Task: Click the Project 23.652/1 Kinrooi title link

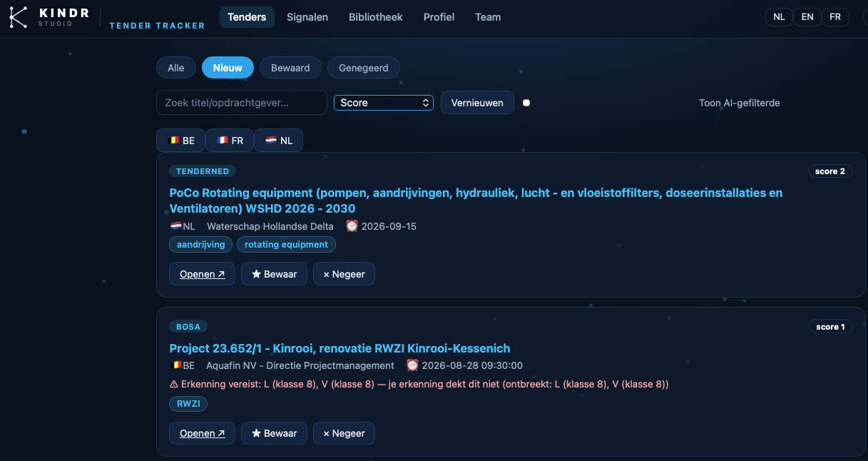Action: 339,348
